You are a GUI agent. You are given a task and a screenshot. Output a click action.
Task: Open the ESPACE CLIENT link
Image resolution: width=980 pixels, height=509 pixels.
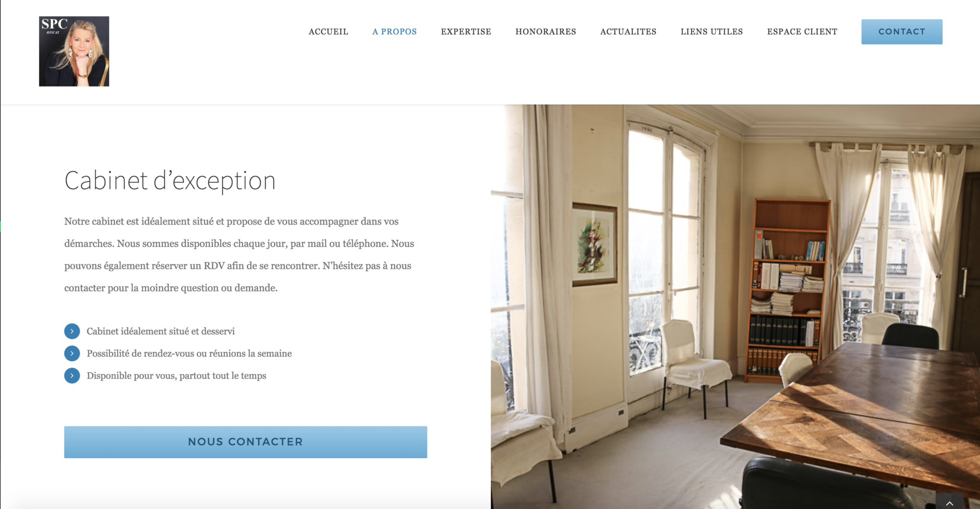click(802, 32)
